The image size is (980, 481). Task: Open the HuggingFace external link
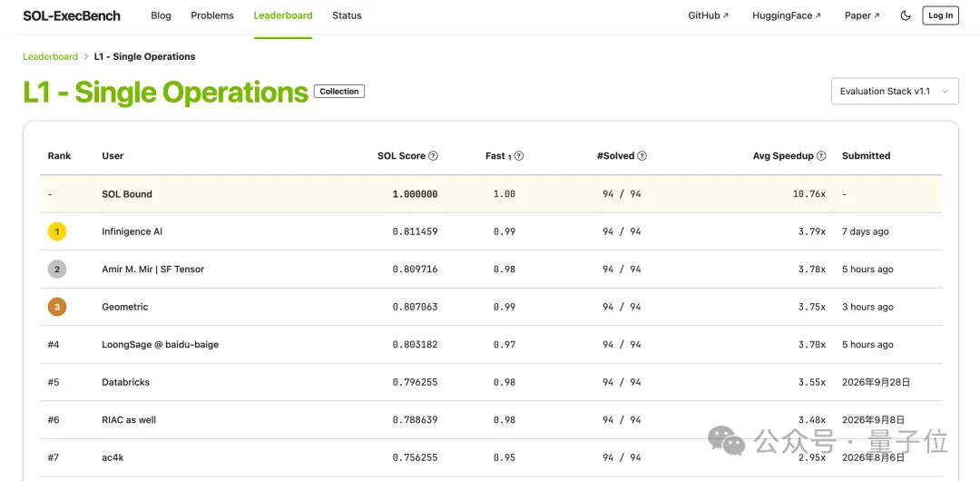786,15
